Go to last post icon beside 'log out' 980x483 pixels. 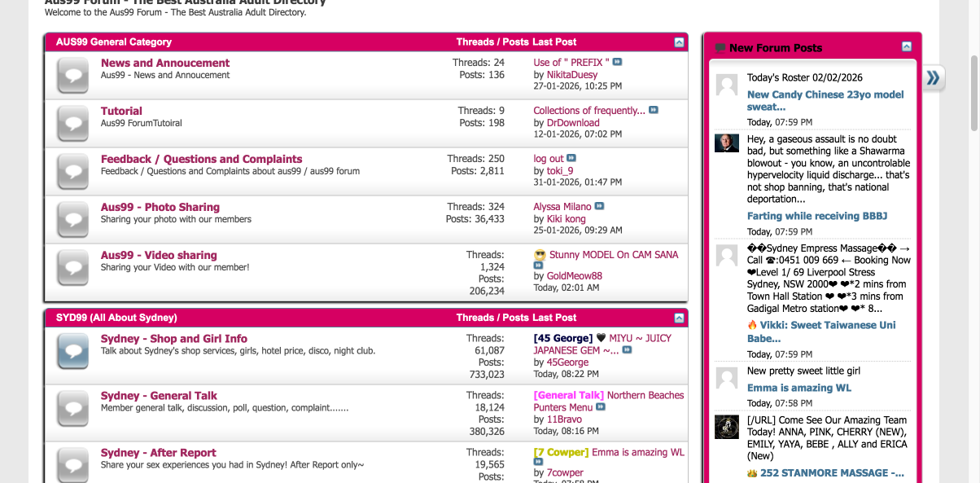571,158
